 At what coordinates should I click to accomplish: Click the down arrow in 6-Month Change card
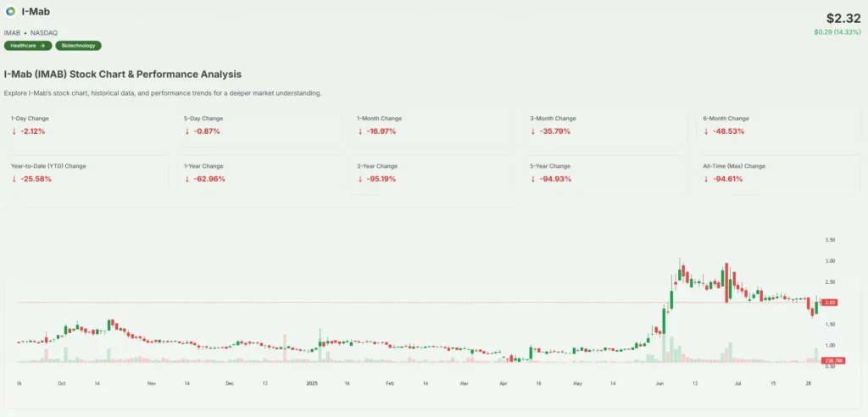(x=706, y=131)
